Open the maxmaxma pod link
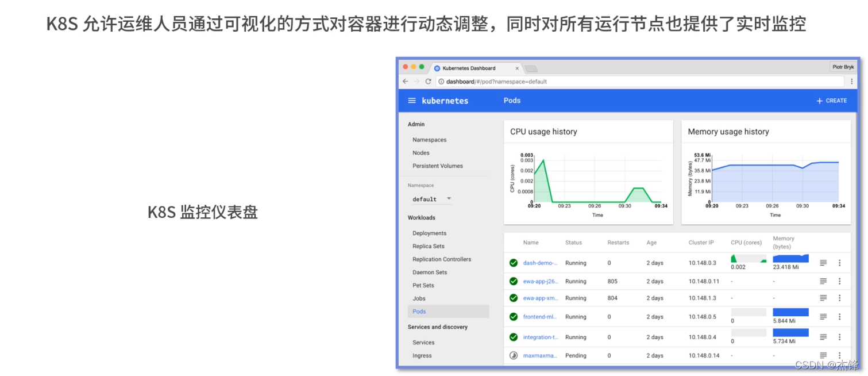This screenshot has height=376, width=868. coord(540,355)
